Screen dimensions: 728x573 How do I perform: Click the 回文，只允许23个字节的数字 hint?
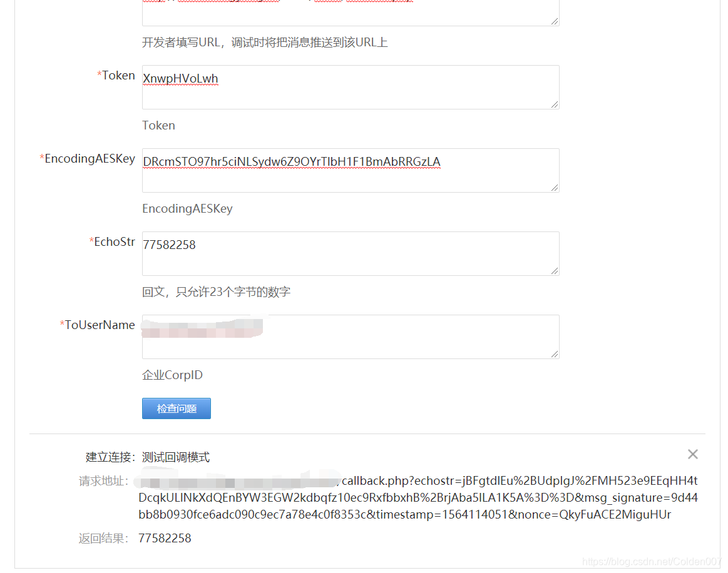click(217, 292)
